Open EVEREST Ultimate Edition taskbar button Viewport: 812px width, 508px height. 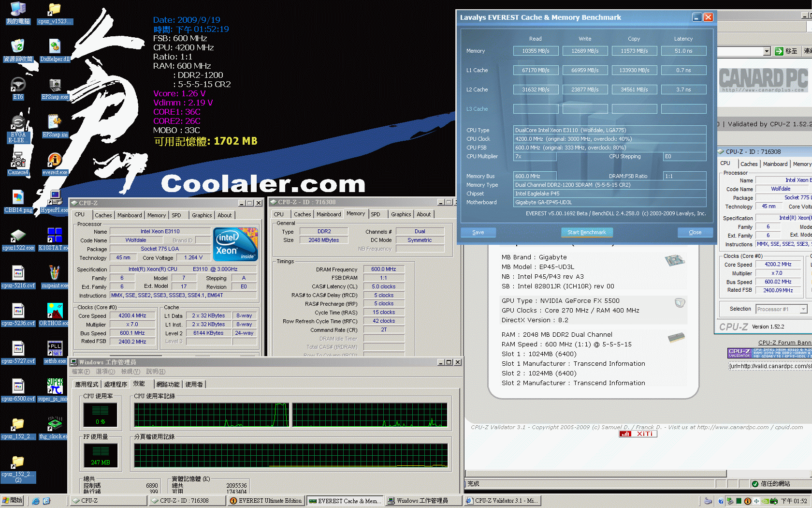point(266,501)
